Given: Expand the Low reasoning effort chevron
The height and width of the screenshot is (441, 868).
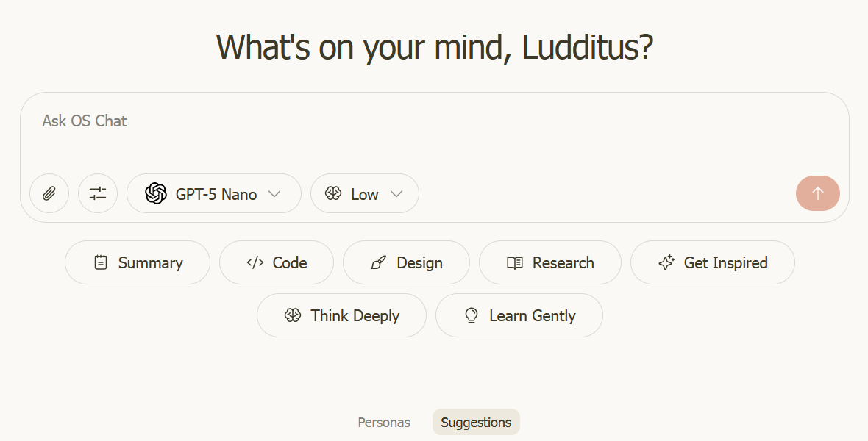Looking at the screenshot, I should (x=396, y=193).
